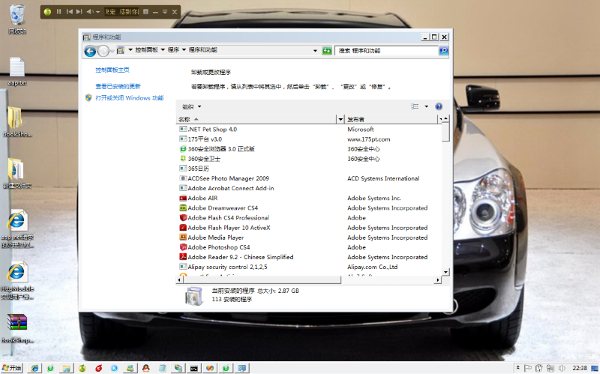
Task: Click the green orb on the media player
Action: [47, 12]
